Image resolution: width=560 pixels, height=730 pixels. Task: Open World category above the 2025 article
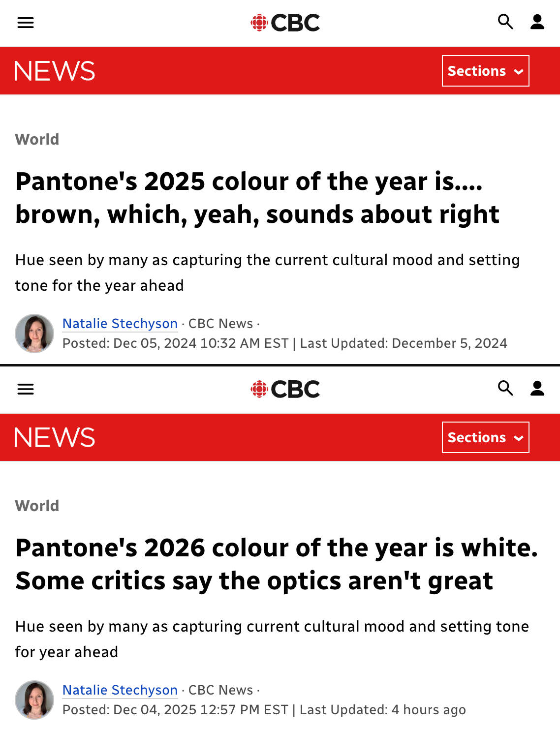(x=37, y=139)
